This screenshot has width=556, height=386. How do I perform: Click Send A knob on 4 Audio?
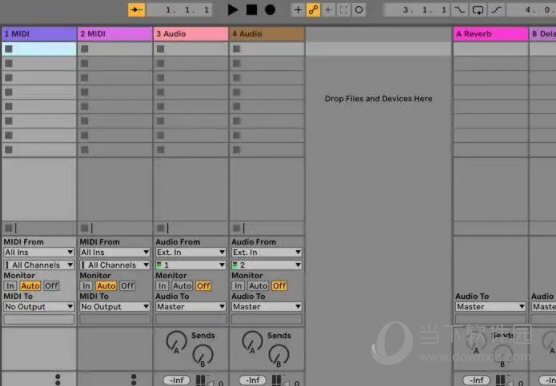pos(252,341)
